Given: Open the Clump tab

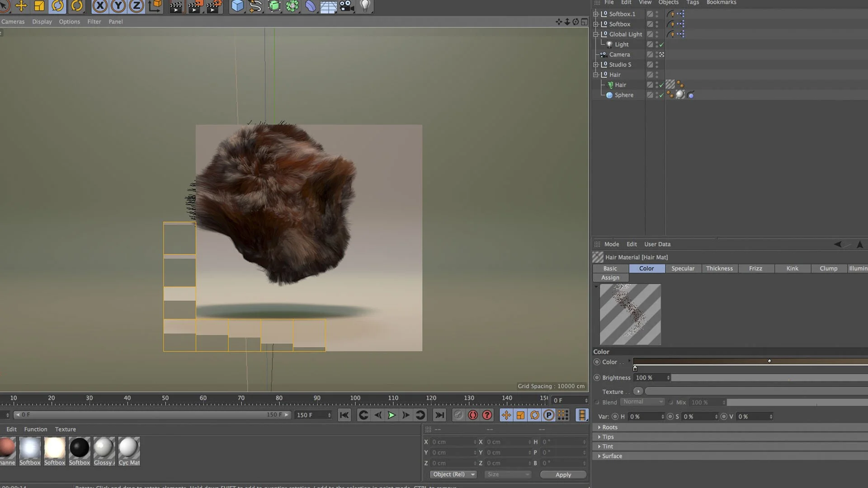Looking at the screenshot, I should point(828,268).
